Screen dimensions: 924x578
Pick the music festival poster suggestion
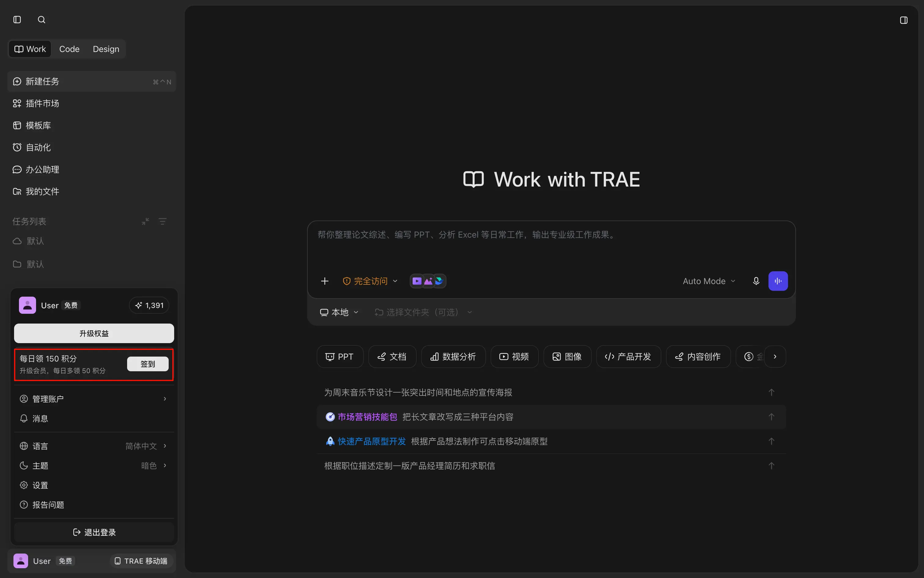551,393
